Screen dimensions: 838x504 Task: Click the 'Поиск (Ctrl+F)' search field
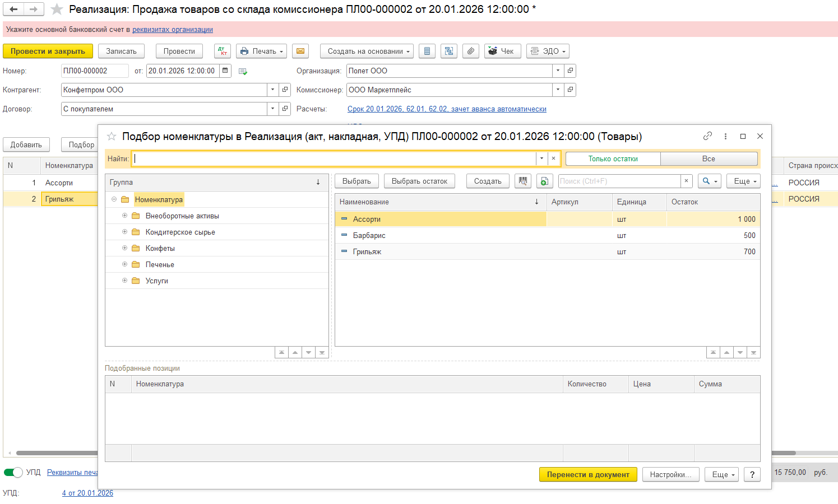(619, 181)
